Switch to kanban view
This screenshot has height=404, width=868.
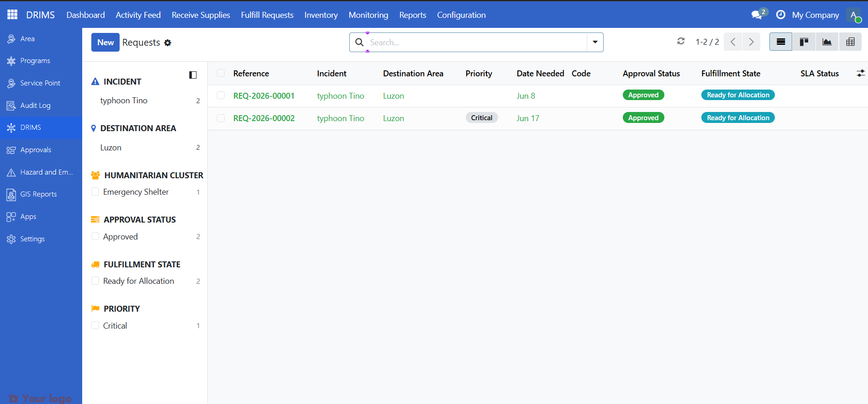[x=804, y=42]
